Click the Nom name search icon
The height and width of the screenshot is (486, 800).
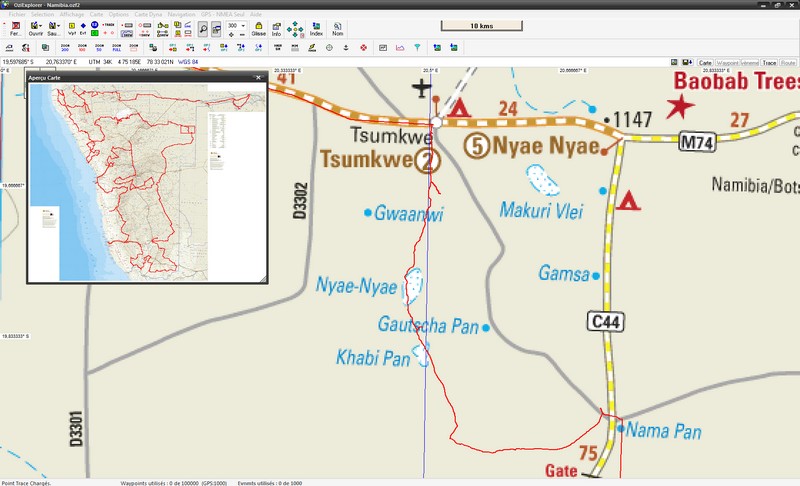(x=338, y=29)
